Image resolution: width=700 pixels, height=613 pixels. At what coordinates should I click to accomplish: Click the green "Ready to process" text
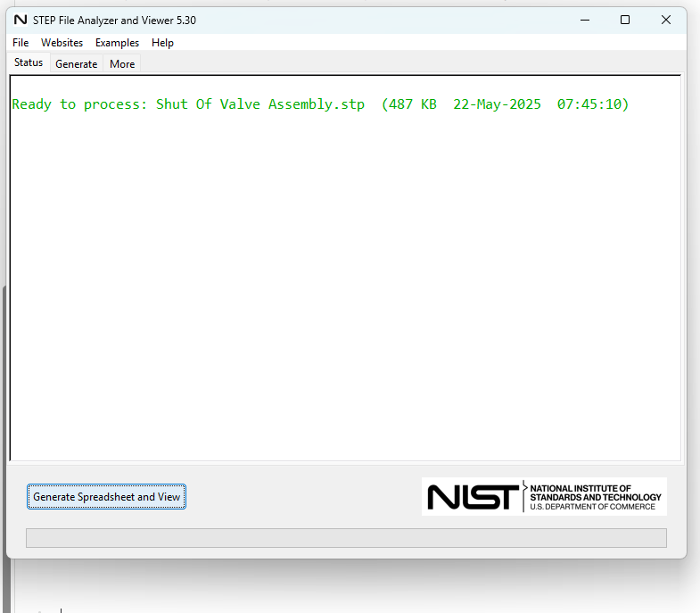(79, 104)
